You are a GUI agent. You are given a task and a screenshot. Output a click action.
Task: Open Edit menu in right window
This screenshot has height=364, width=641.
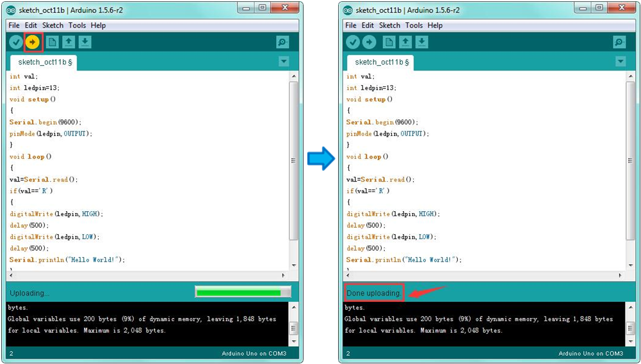pyautogui.click(x=368, y=26)
